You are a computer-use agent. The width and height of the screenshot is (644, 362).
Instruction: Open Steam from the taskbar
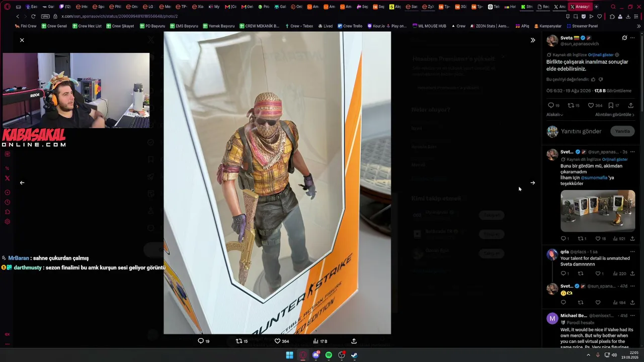(x=354, y=355)
